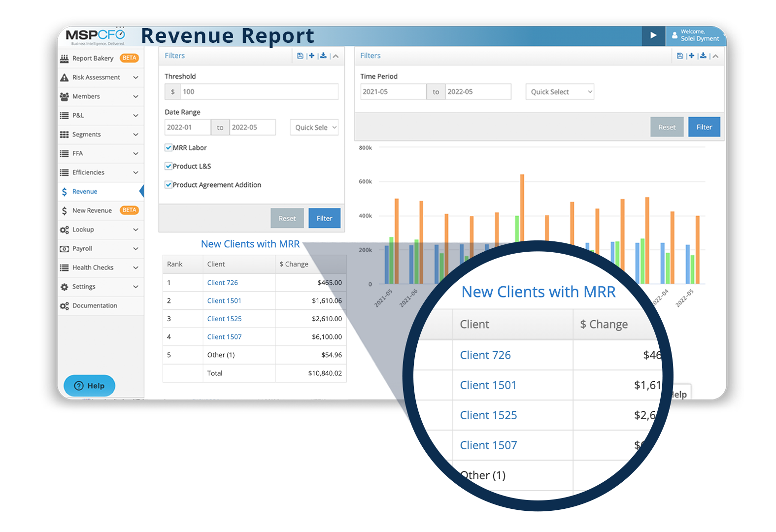Click the Threshold amount input field
776x532 pixels.
point(259,92)
